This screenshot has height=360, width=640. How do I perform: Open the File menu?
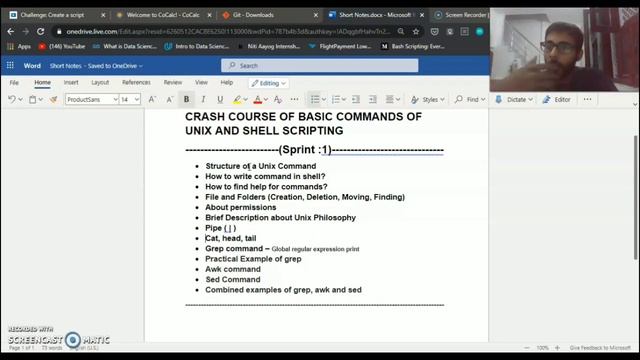(14, 82)
